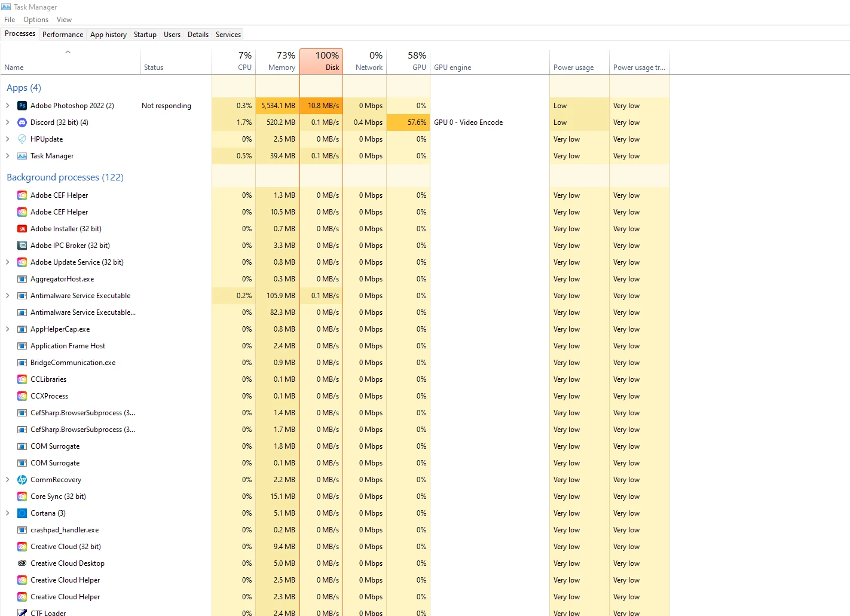The image size is (850, 616).
Task: Click the CommRecovery HP icon
Action: [22, 480]
